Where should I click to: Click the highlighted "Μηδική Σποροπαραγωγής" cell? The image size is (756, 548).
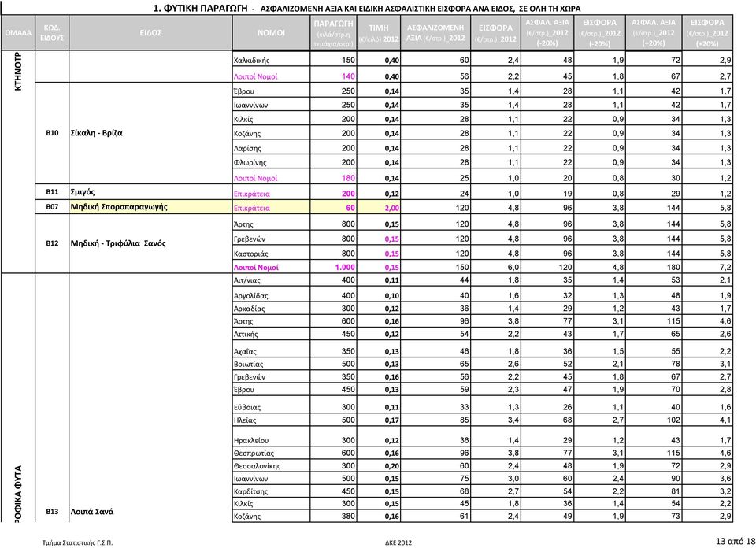150,207
